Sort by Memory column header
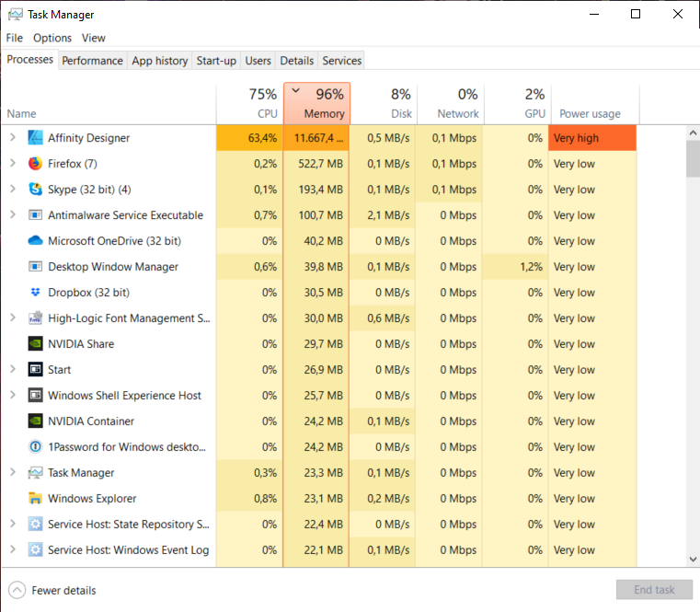The width and height of the screenshot is (700, 612). (x=317, y=104)
